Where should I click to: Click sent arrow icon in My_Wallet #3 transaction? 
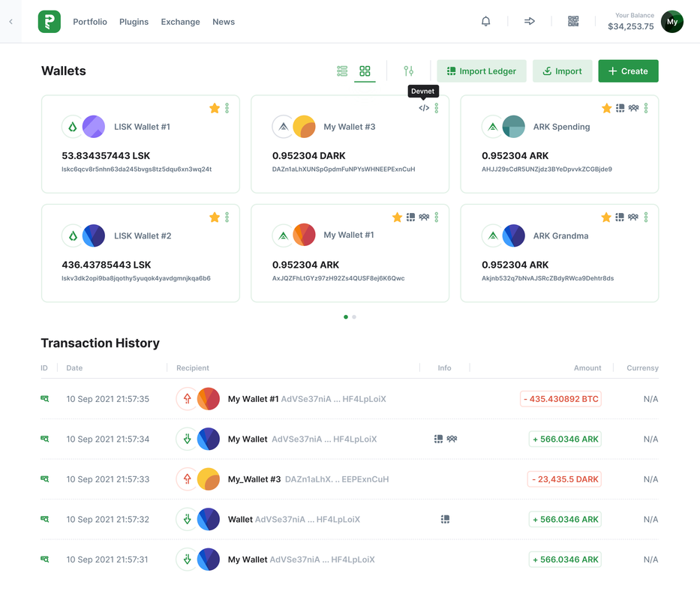187,479
